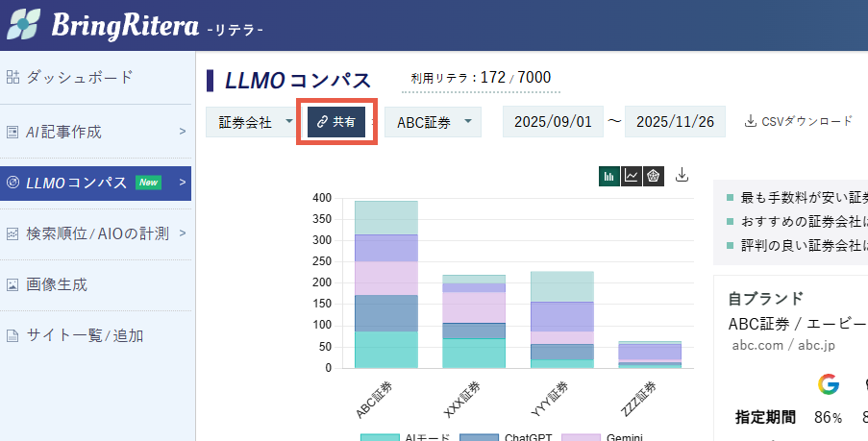Expand the AI記事作成 submenu arrow
The width and height of the screenshot is (868, 441).
pyautogui.click(x=182, y=132)
